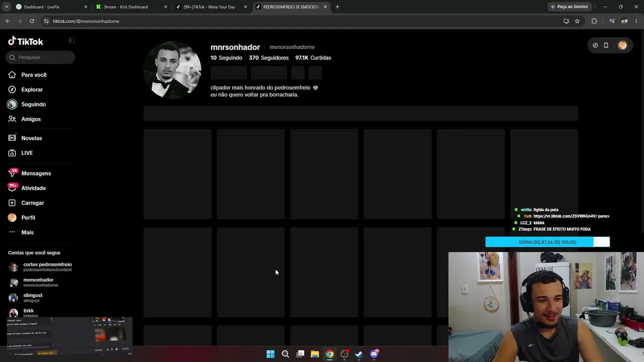This screenshot has height=362, width=644.
Task: Open Para você feed
Action: tap(34, 75)
